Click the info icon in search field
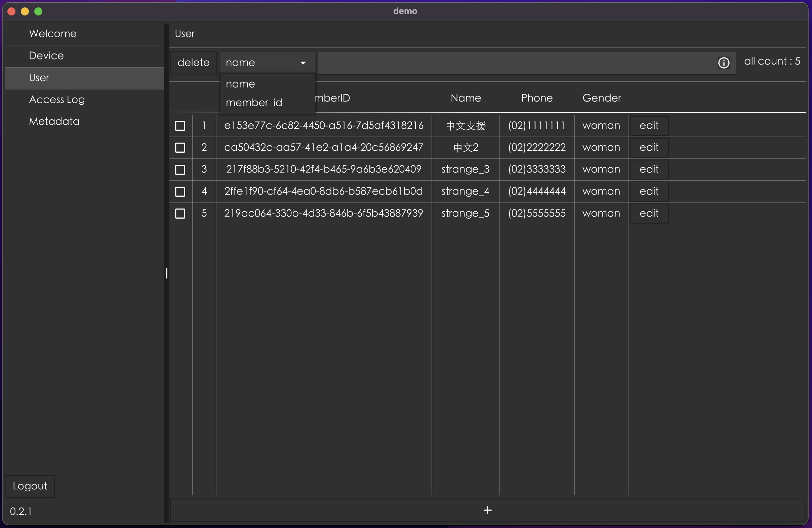812x528 pixels. click(x=723, y=63)
